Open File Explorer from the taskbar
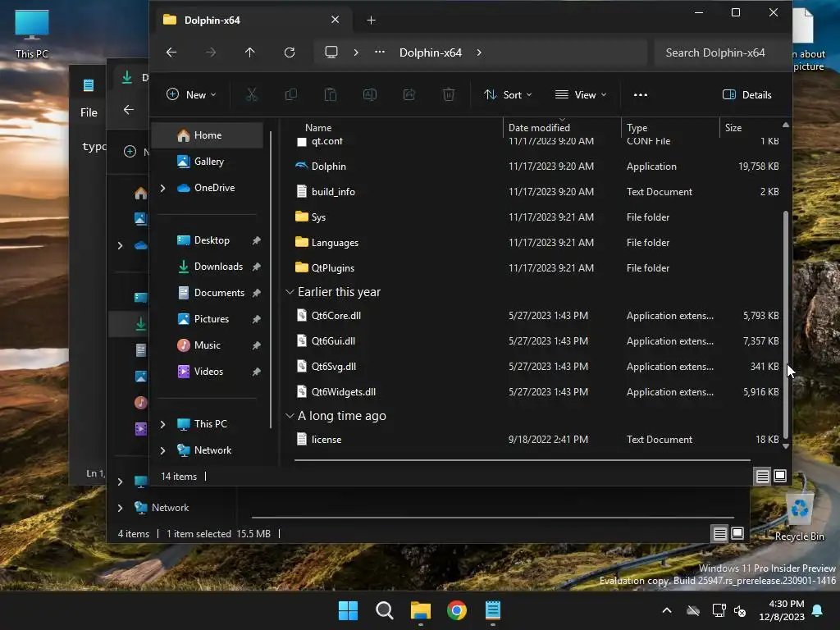840x630 pixels. coord(421,610)
